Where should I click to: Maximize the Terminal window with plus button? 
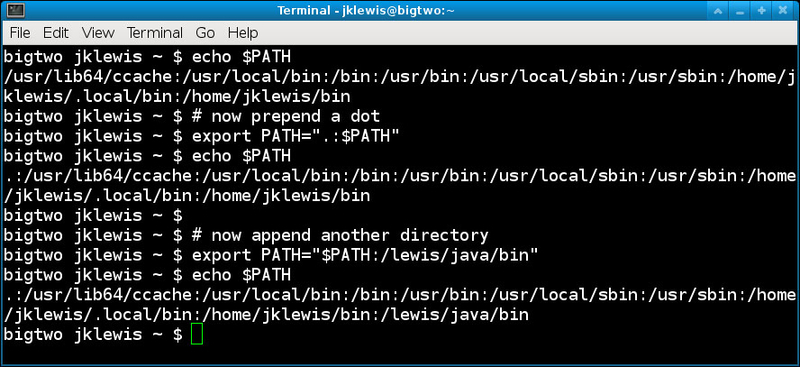pyautogui.click(x=762, y=10)
